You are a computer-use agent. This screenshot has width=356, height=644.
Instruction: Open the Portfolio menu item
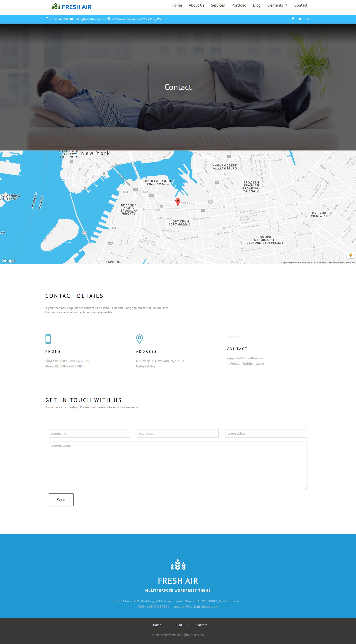coord(239,5)
